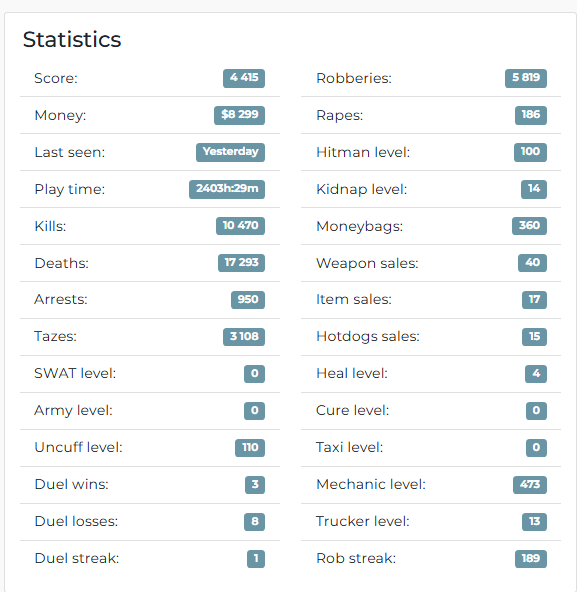Select the Arrests badge showing 950
The height and width of the screenshot is (592, 577).
248,300
